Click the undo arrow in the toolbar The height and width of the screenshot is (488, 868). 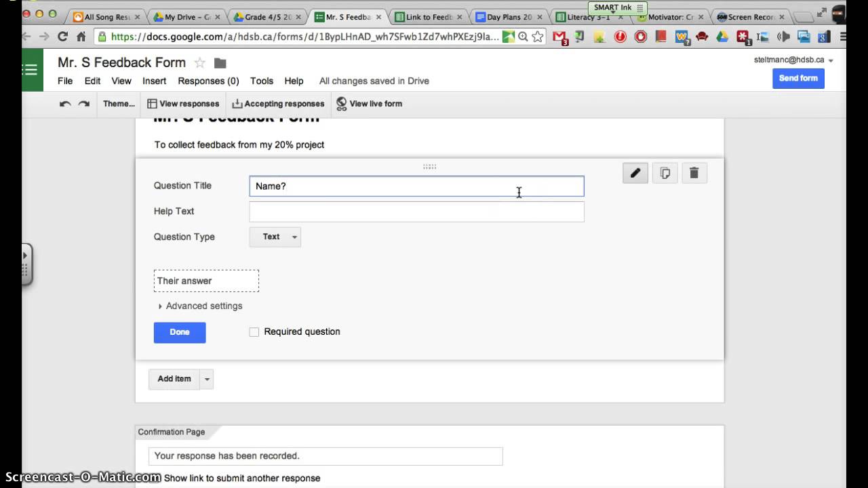pyautogui.click(x=65, y=104)
